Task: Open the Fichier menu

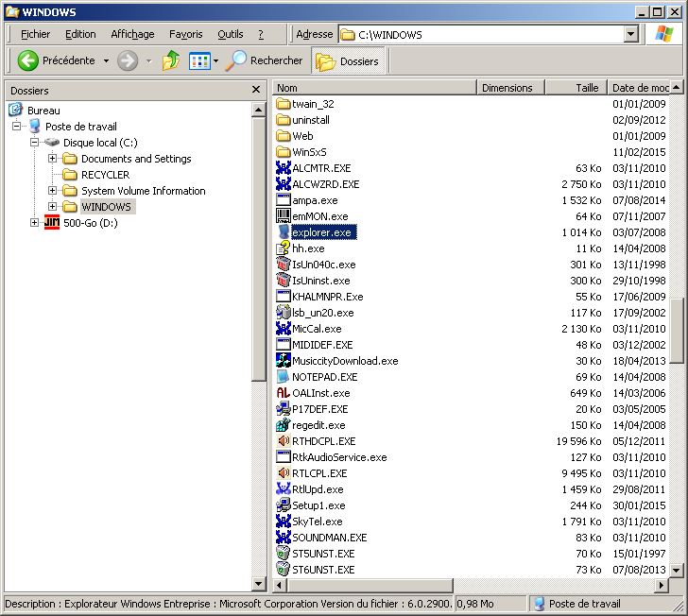Action: (36, 34)
